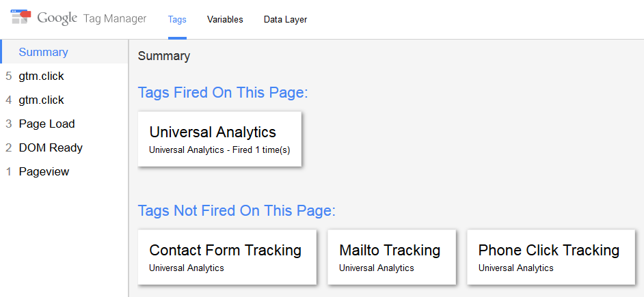Image resolution: width=644 pixels, height=297 pixels.
Task: Select Summary in the event list
Action: tap(64, 52)
